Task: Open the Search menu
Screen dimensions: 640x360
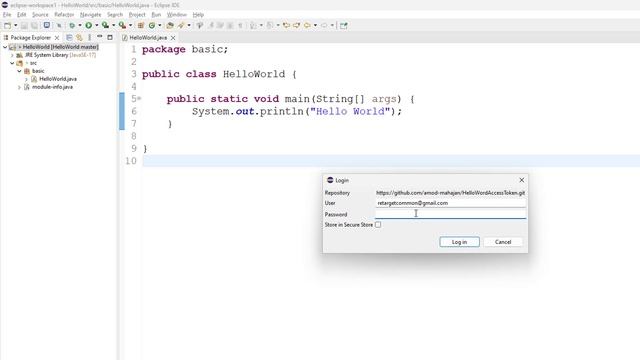Action: tap(115, 15)
